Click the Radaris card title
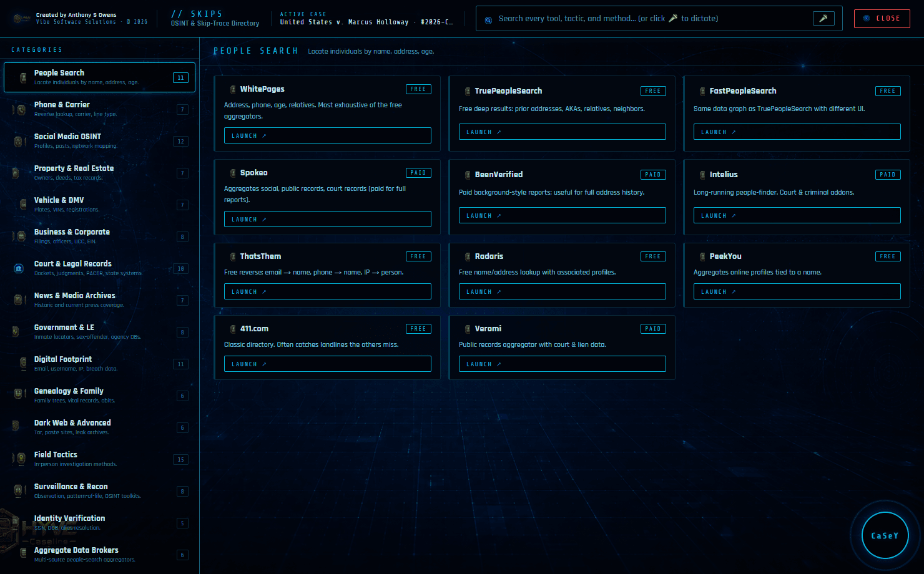Image resolution: width=924 pixels, height=574 pixels. 489,256
